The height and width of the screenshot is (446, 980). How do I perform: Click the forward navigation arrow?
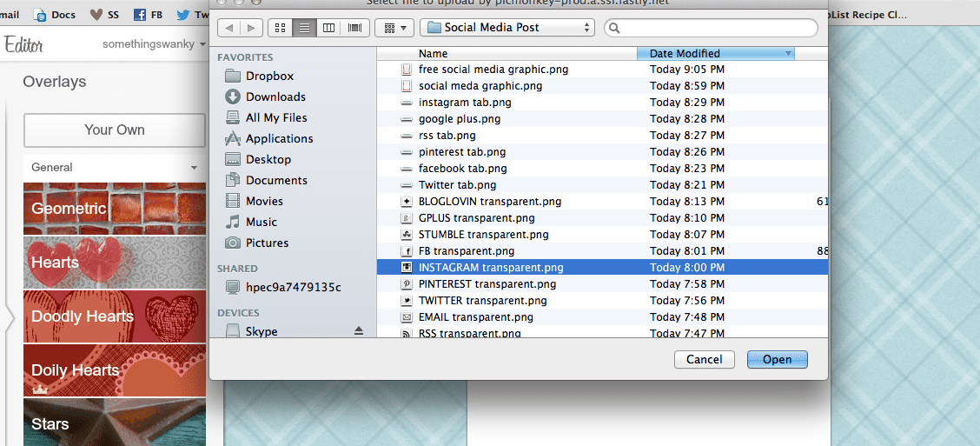coord(249,28)
